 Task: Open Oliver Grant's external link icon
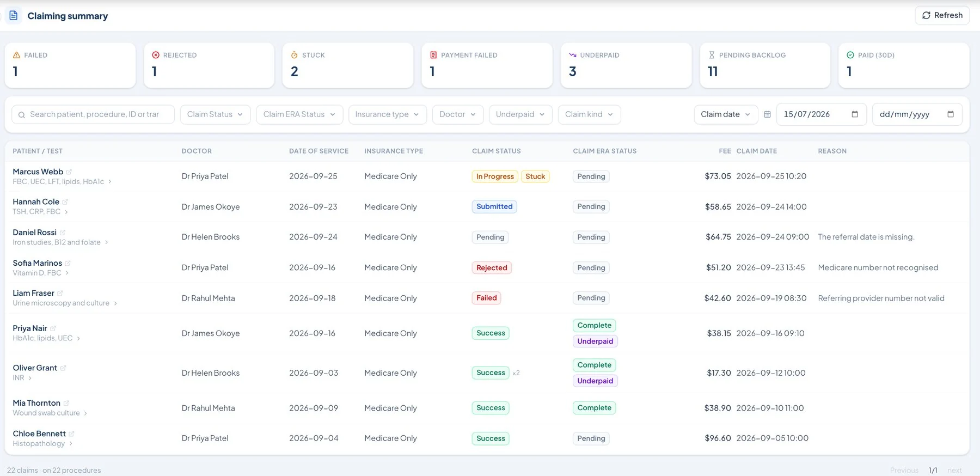click(63, 368)
